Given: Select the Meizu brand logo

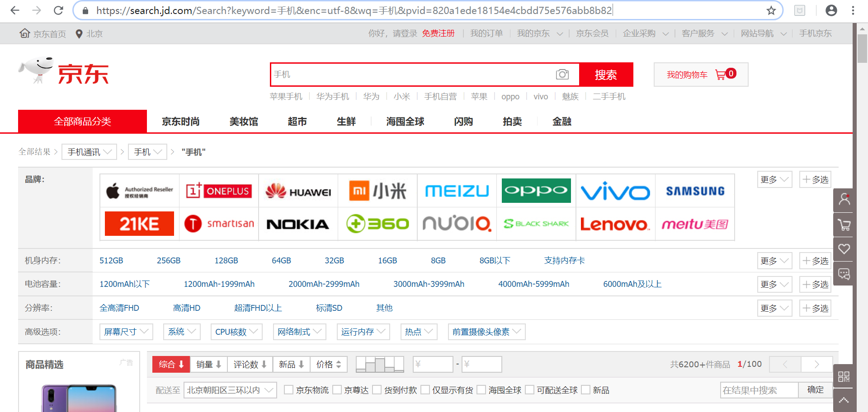Looking at the screenshot, I should pos(457,191).
